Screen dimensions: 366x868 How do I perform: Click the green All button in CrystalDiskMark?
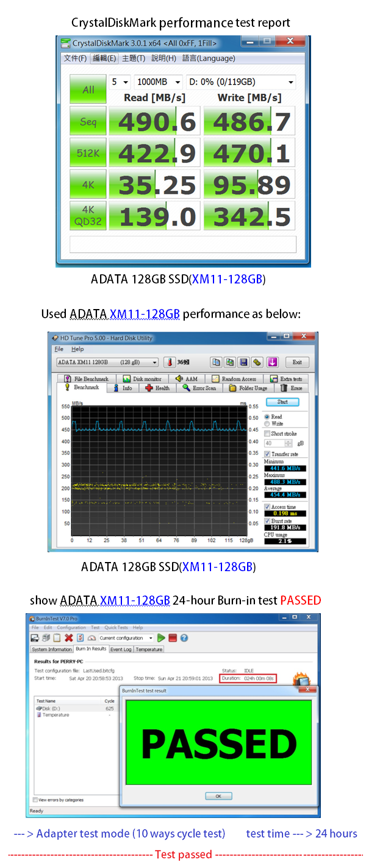88,89
